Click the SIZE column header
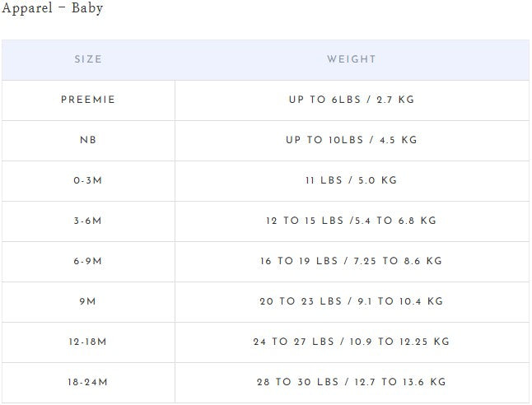 coord(88,59)
